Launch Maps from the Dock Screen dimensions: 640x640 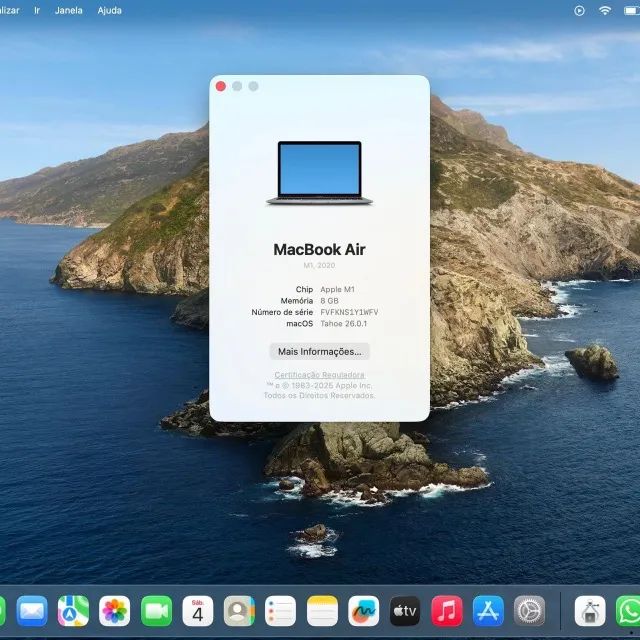[x=73, y=611]
